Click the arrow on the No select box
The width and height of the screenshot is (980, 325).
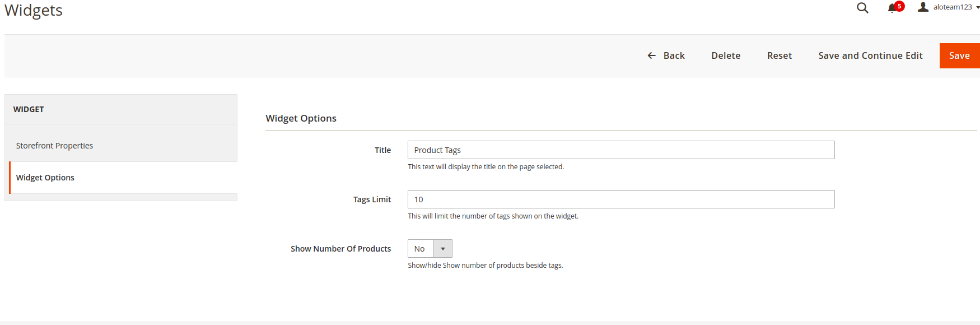click(x=442, y=249)
